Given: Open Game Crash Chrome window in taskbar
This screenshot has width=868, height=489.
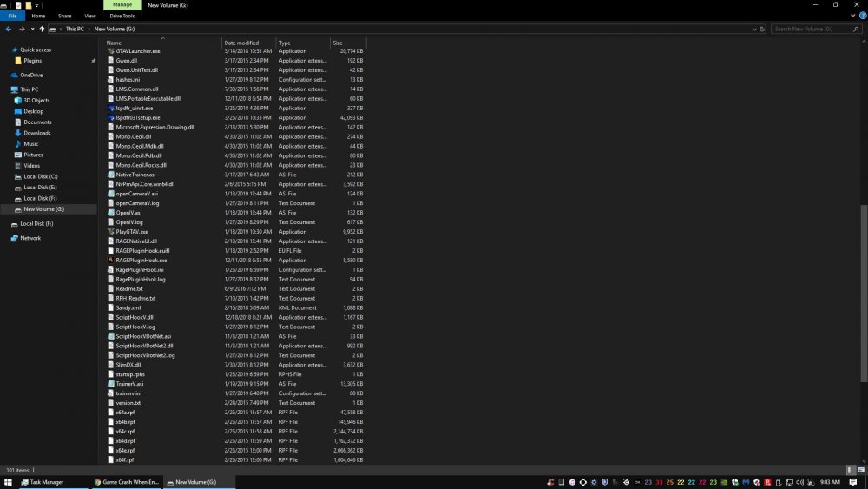Looking at the screenshot, I should (x=126, y=482).
